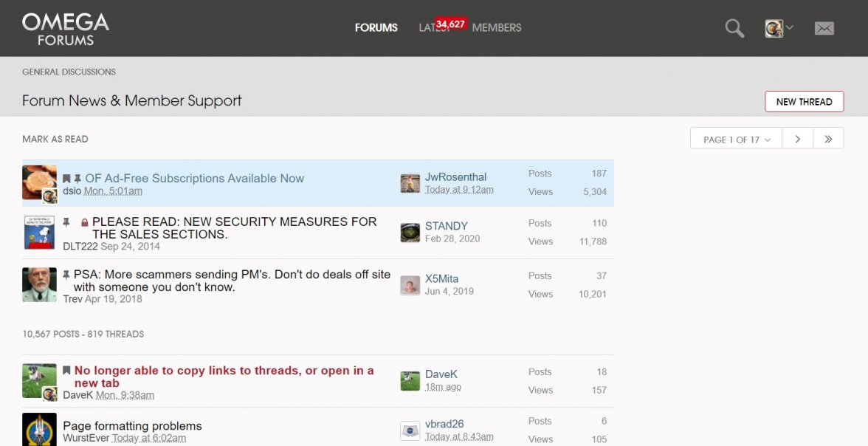Click DLT222's Snoopy avatar thumbnail

[39, 232]
